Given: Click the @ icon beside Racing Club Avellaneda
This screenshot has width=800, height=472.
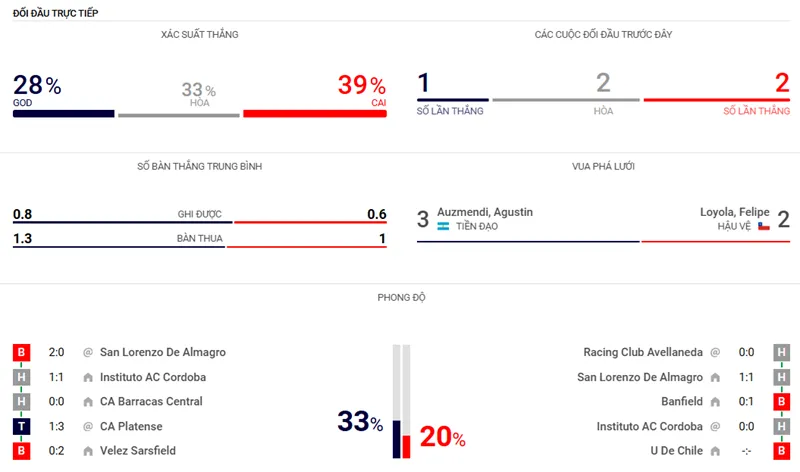Looking at the screenshot, I should click(x=715, y=353).
